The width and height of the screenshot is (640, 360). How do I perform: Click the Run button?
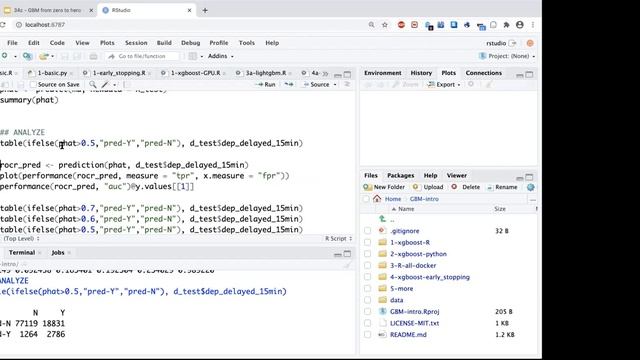click(266, 84)
